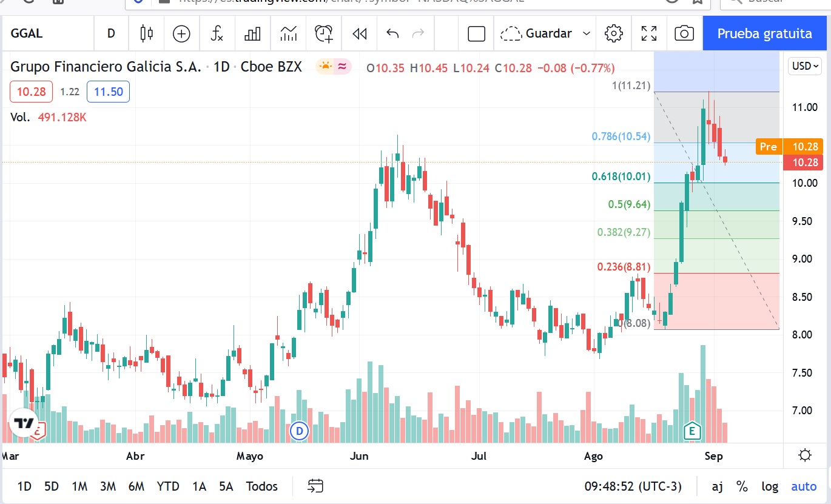This screenshot has height=504, width=831.
Task: Expand the USD currency dropdown
Action: [x=805, y=66]
